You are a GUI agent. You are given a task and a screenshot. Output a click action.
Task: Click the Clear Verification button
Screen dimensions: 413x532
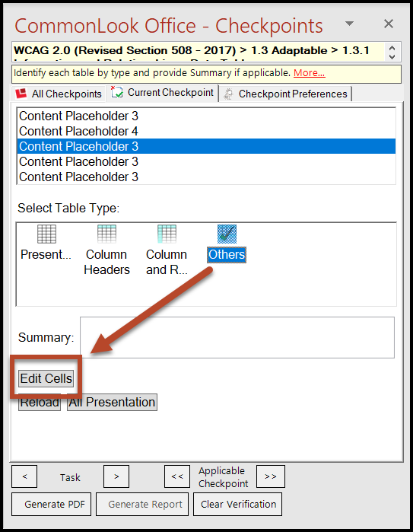click(238, 504)
